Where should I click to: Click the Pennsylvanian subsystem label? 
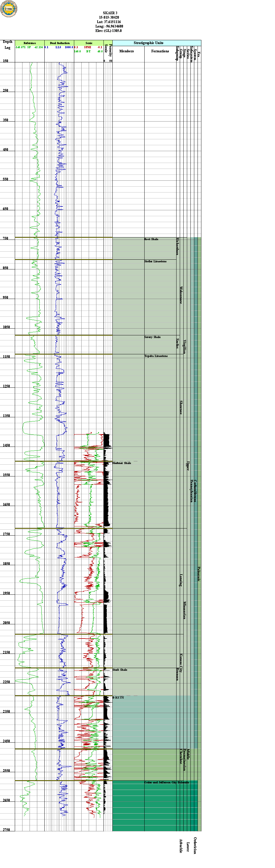191,491
